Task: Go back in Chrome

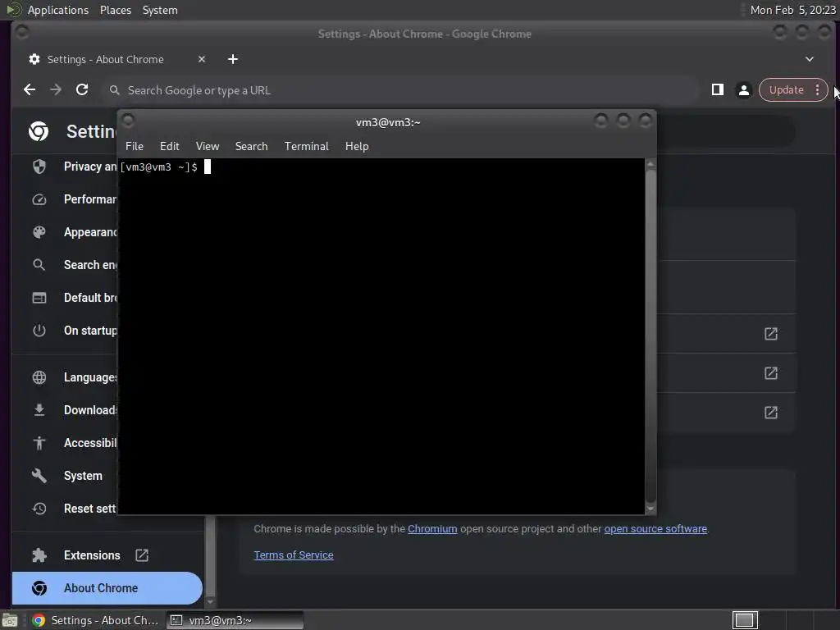Action: (30, 90)
